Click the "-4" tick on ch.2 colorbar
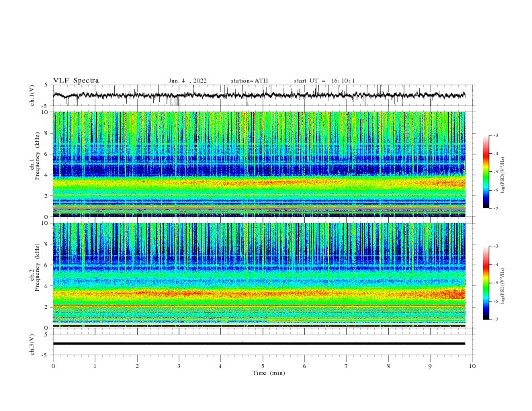Screen dimensions: 532x411 point(496,265)
